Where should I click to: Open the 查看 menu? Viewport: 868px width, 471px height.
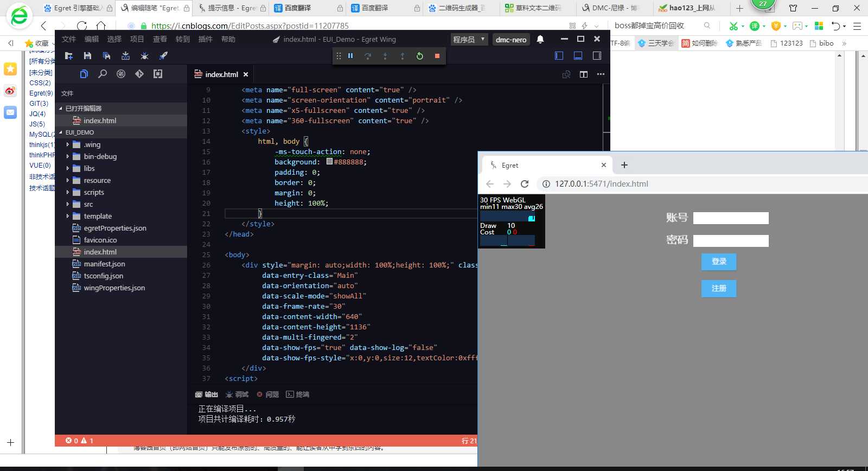click(160, 39)
